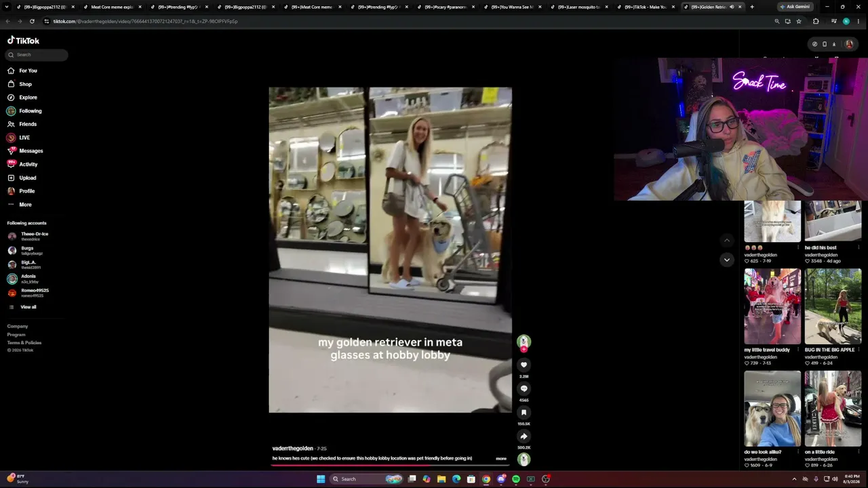Open the Terms & Policies link
Screen dimensions: 868x488
[24, 343]
